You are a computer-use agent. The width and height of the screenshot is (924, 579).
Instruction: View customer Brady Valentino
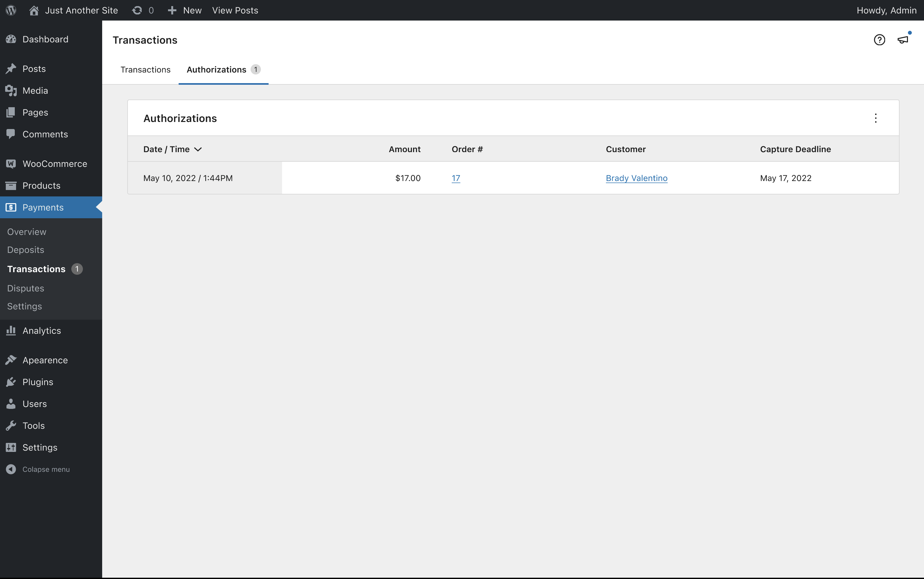(x=636, y=178)
